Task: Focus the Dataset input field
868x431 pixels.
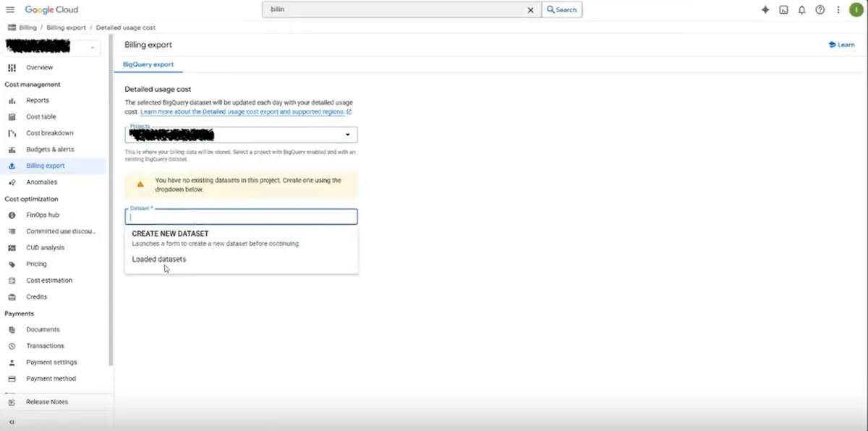Action: 241,216
